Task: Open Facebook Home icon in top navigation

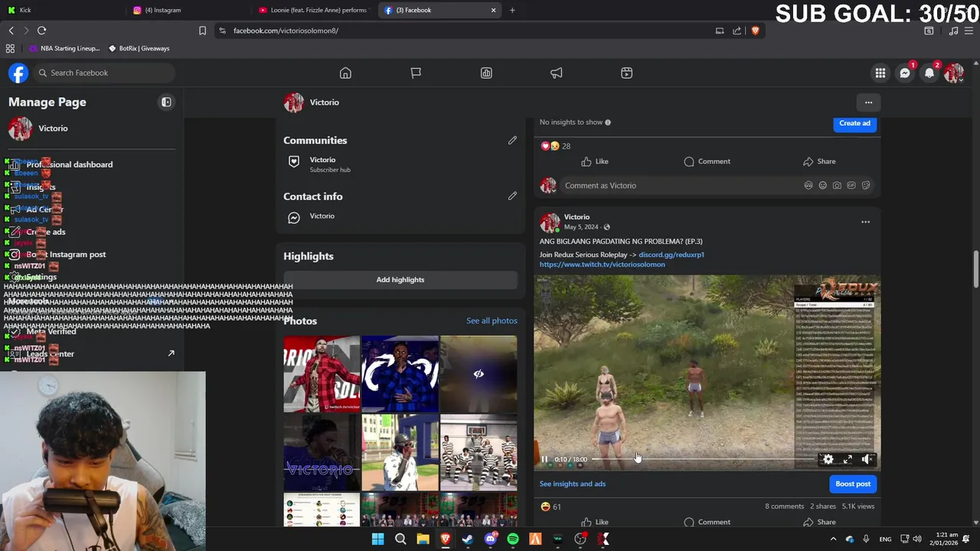Action: (x=345, y=73)
